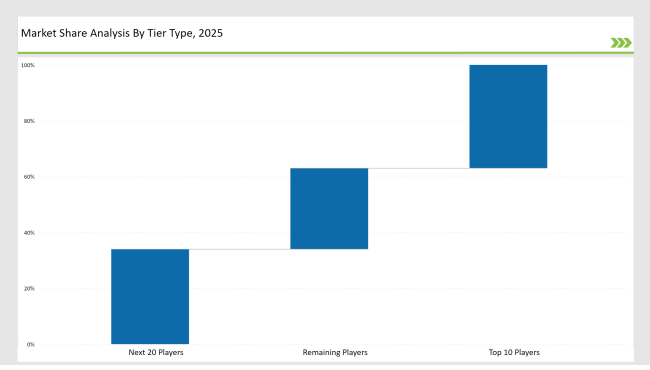Click the 'Next 20 Players' axis label
This screenshot has height=370, width=650.
click(x=156, y=352)
